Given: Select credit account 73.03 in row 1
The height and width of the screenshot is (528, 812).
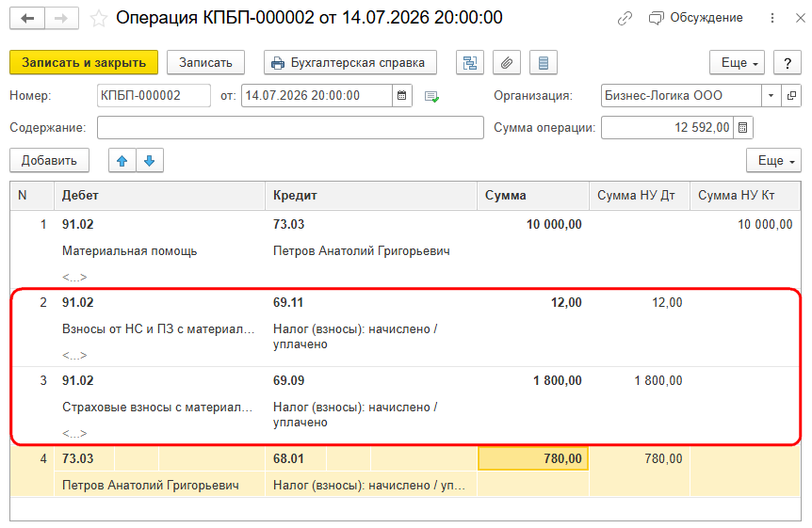Looking at the screenshot, I should click(288, 225).
